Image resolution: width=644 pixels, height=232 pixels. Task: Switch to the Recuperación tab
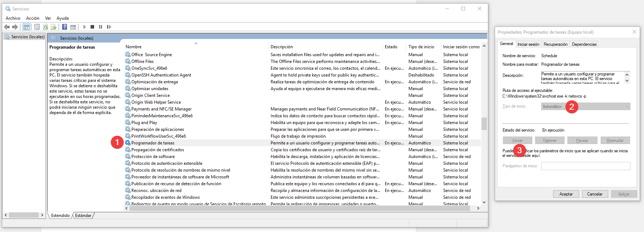click(556, 44)
